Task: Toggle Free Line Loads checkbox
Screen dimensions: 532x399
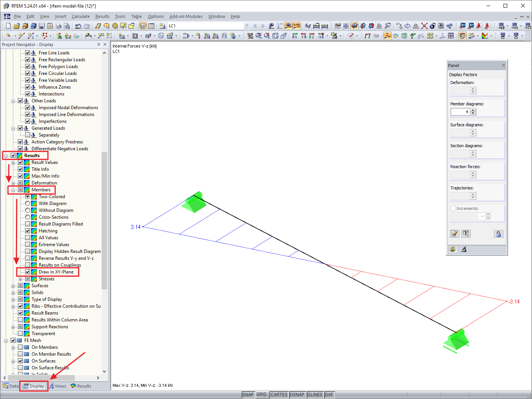Action: [27, 53]
